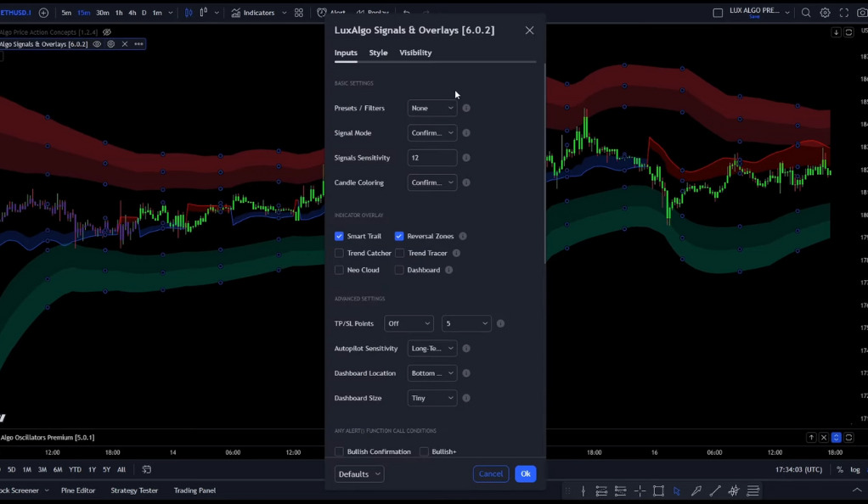Open Signal Mode dropdown
The image size is (868, 504).
(x=432, y=132)
